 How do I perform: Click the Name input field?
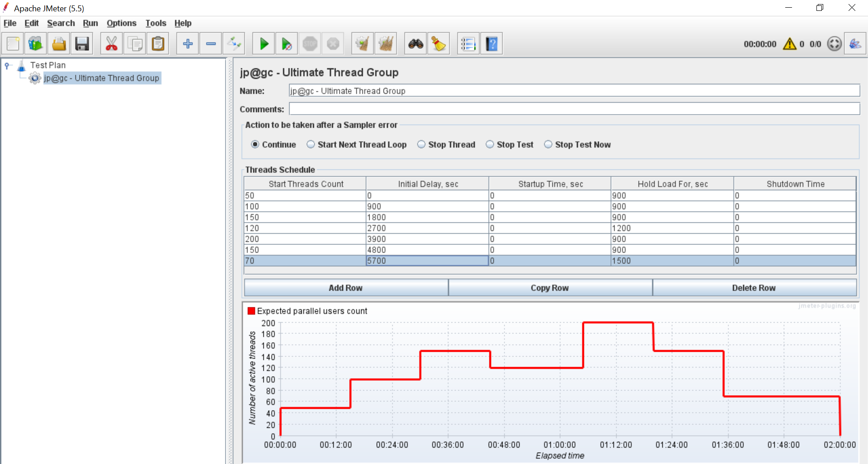tap(574, 91)
